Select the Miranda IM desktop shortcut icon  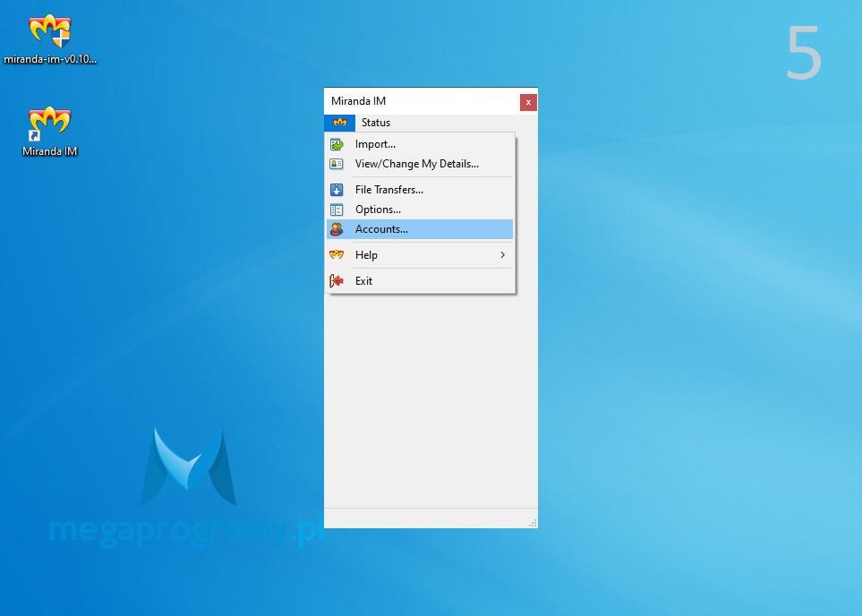tap(49, 124)
